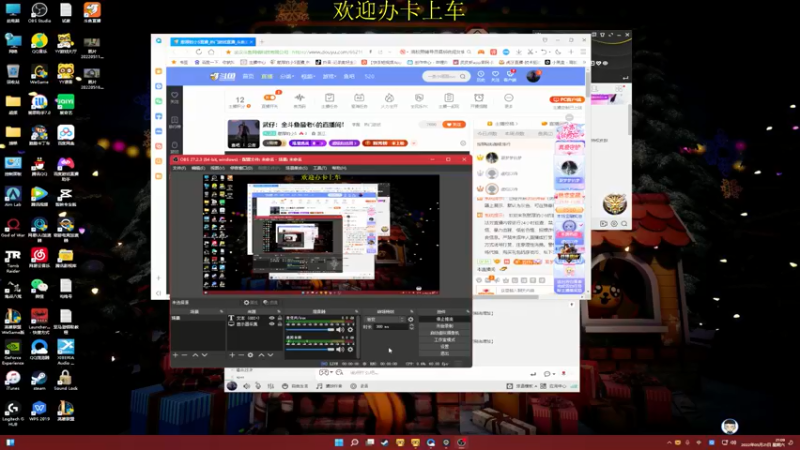Viewport: 800px width, 450px height.
Task: Refresh the page in the browser toolbar
Action: point(198,52)
